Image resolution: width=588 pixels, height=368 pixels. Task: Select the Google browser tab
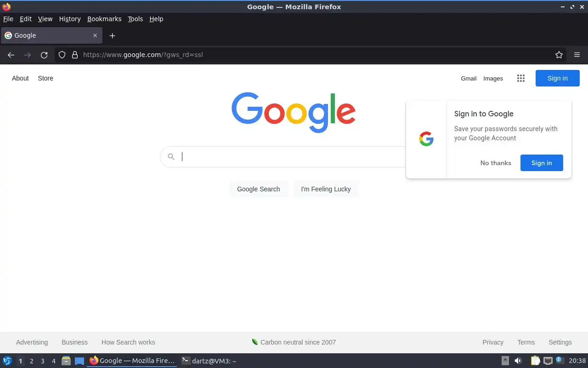(51, 35)
